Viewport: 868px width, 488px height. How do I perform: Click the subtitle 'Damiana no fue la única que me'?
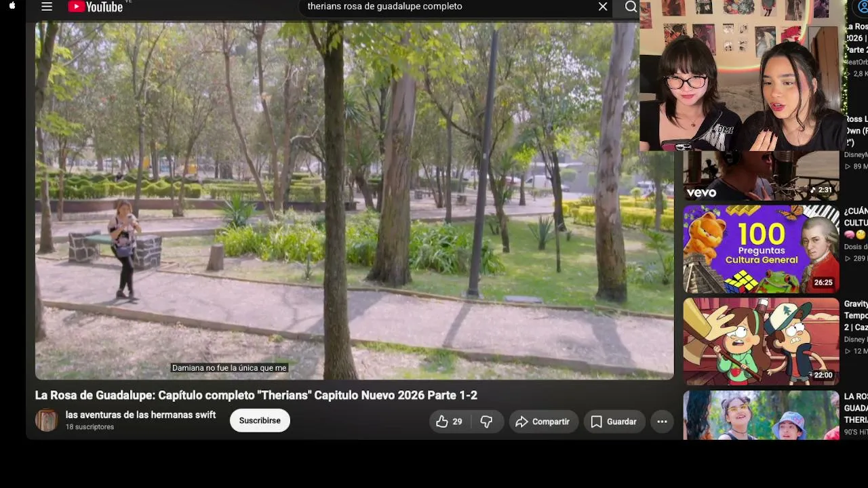[x=229, y=368]
